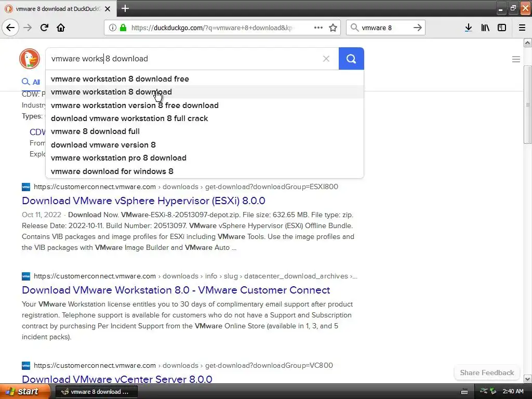Screen dimensions: 532x399
Task: Choose vmware download for windows 8 suggestion
Action: pos(205,171)
